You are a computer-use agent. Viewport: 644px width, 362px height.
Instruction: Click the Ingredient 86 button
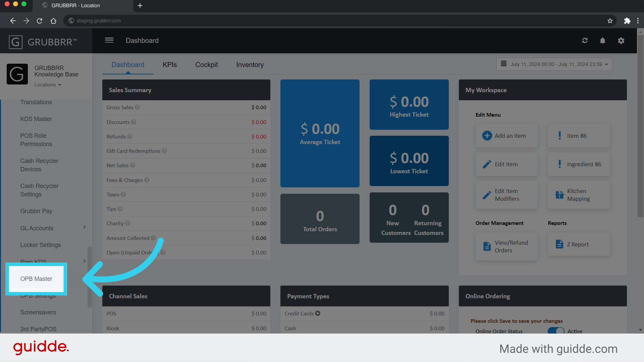pos(579,164)
